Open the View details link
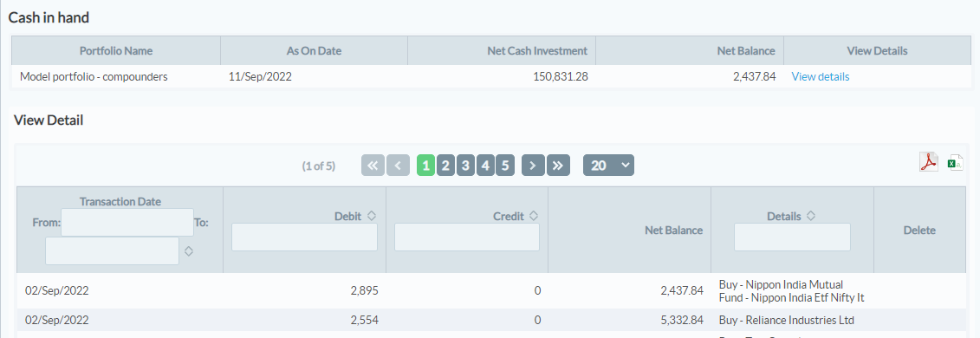980x338 pixels. pyautogui.click(x=820, y=77)
